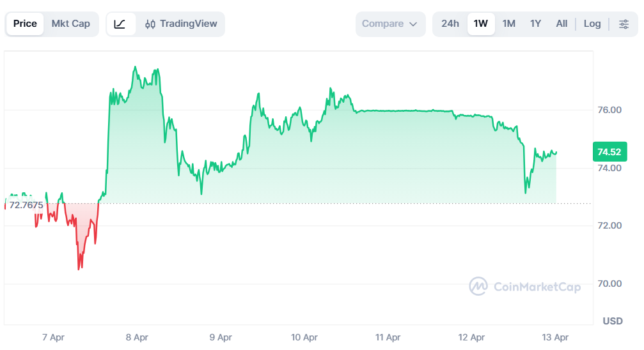Click the 8 Apr date axis label
The image size is (644, 350).
pos(137,337)
